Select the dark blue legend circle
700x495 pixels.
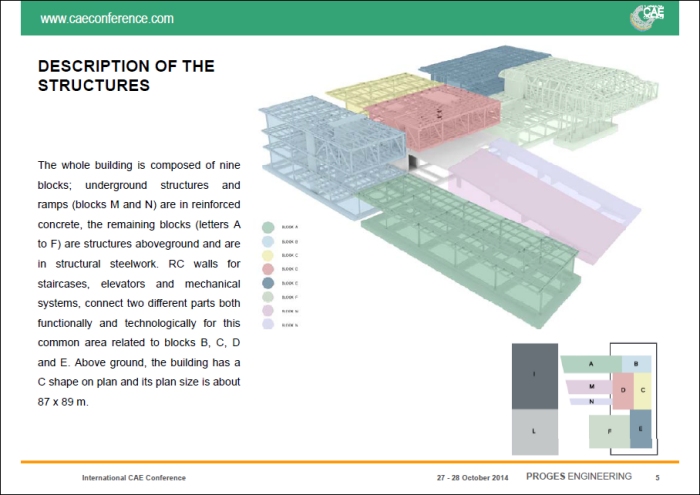pos(268,283)
